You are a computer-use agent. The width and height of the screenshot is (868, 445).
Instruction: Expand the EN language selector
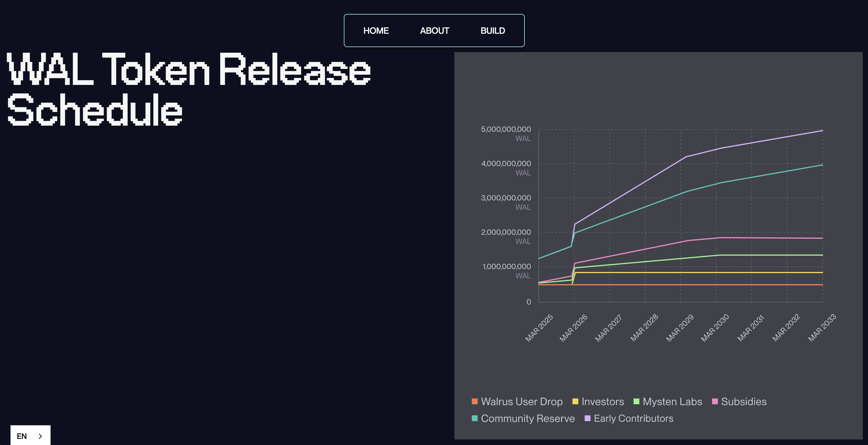[22, 436]
